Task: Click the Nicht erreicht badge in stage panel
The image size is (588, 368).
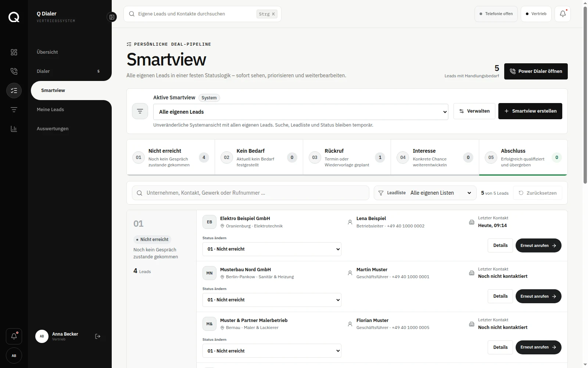Action: pyautogui.click(x=152, y=240)
